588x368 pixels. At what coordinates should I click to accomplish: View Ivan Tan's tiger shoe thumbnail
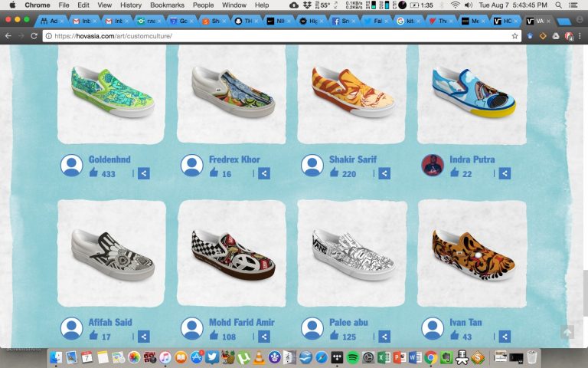pos(472,254)
